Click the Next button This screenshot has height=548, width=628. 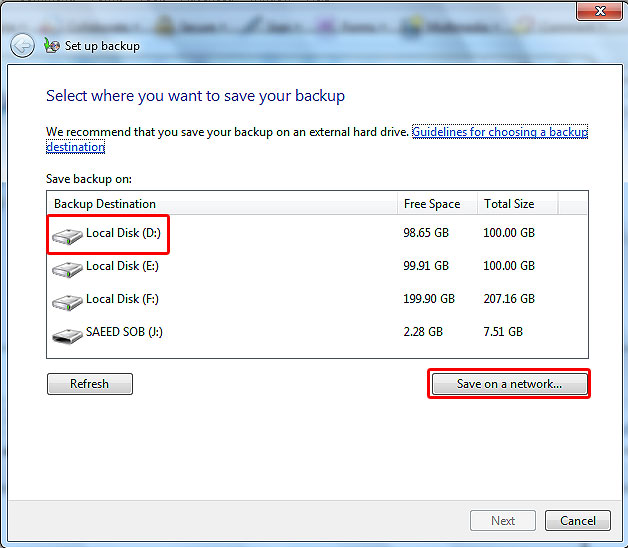pyautogui.click(x=503, y=520)
